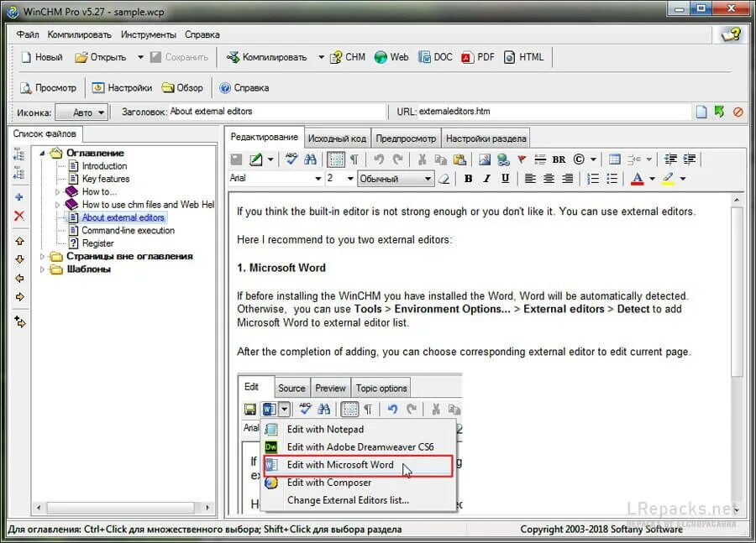Viewport: 756px width, 543px height.
Task: Set center alignment
Action: 549,179
